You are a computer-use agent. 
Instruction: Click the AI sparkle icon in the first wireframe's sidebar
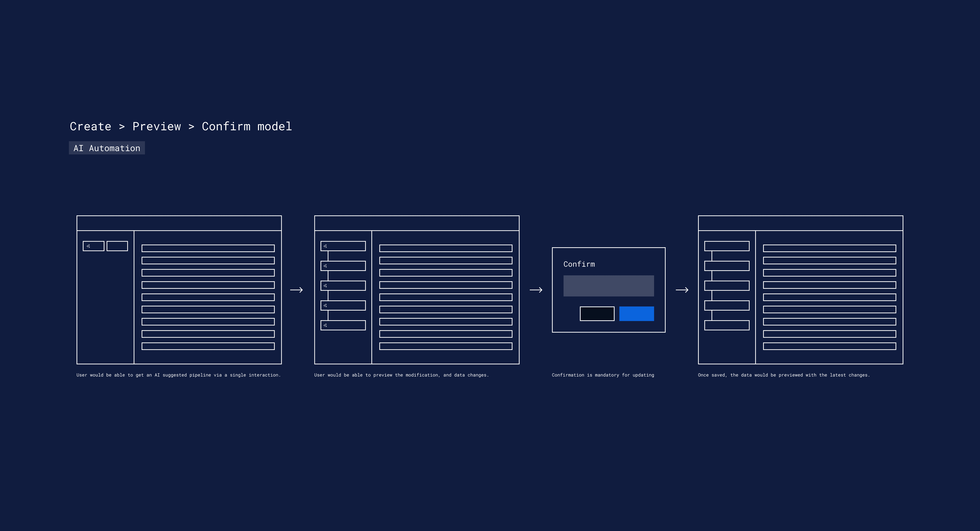tap(89, 246)
